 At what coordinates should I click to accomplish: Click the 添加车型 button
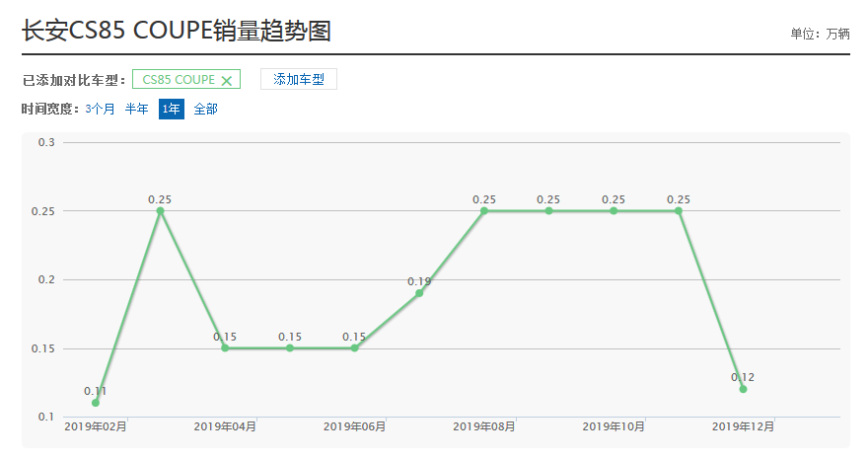click(298, 79)
